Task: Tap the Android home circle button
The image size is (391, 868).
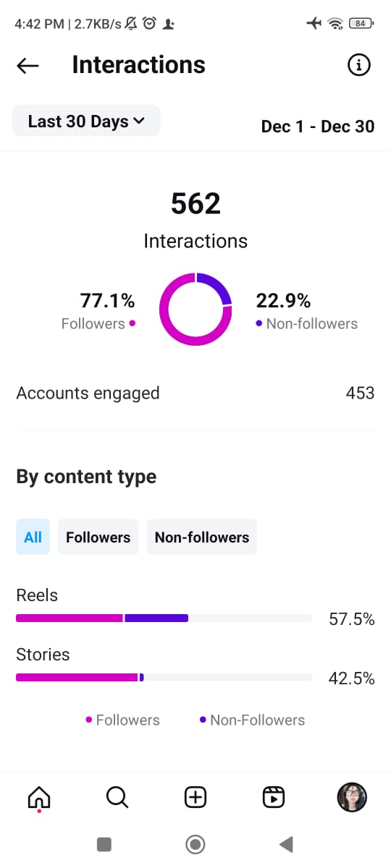Action: (x=195, y=843)
